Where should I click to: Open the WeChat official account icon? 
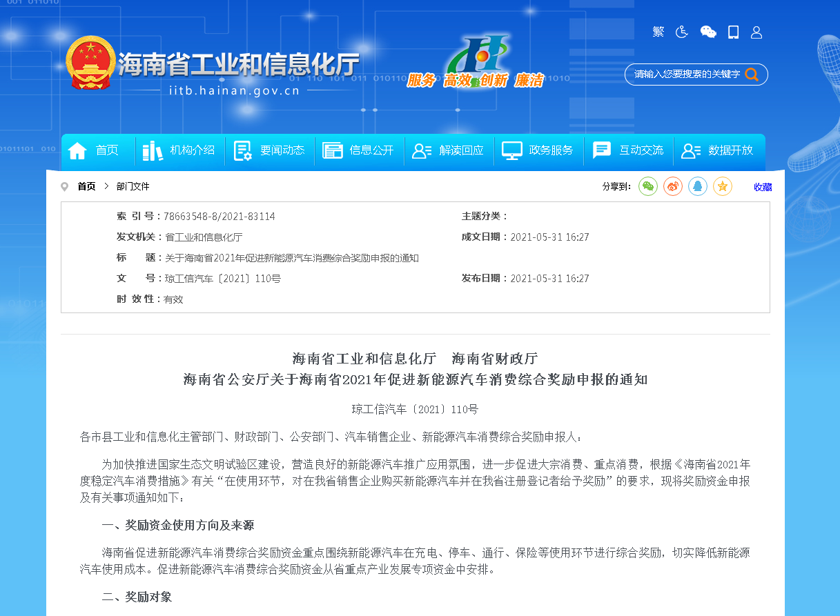708,32
